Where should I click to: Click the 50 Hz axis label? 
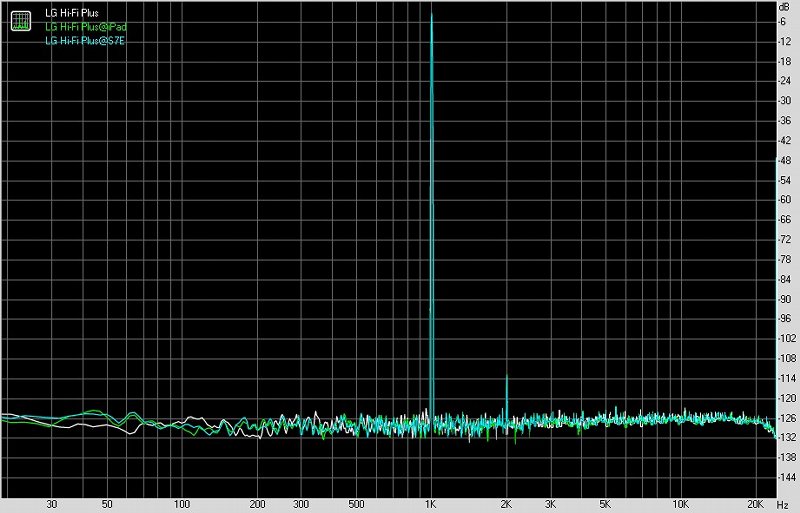pyautogui.click(x=107, y=504)
